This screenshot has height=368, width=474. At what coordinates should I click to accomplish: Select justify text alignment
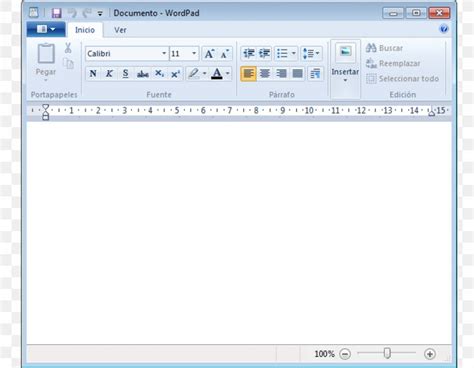pos(298,73)
